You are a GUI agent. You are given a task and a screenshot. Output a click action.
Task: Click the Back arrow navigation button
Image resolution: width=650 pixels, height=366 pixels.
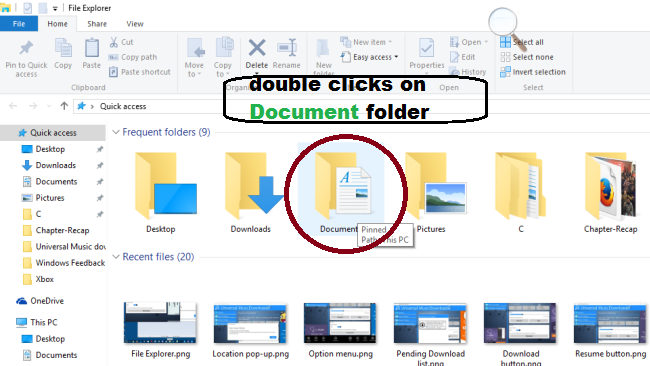coord(13,106)
